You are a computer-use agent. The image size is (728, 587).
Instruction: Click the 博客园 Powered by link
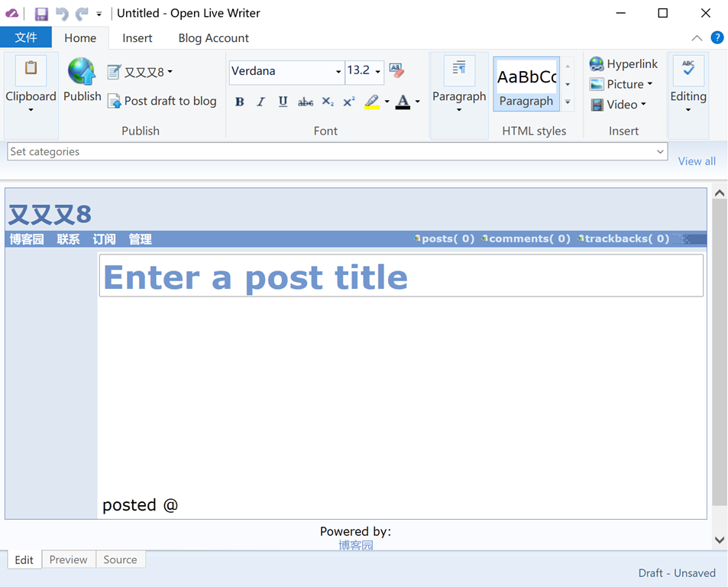pyautogui.click(x=356, y=545)
